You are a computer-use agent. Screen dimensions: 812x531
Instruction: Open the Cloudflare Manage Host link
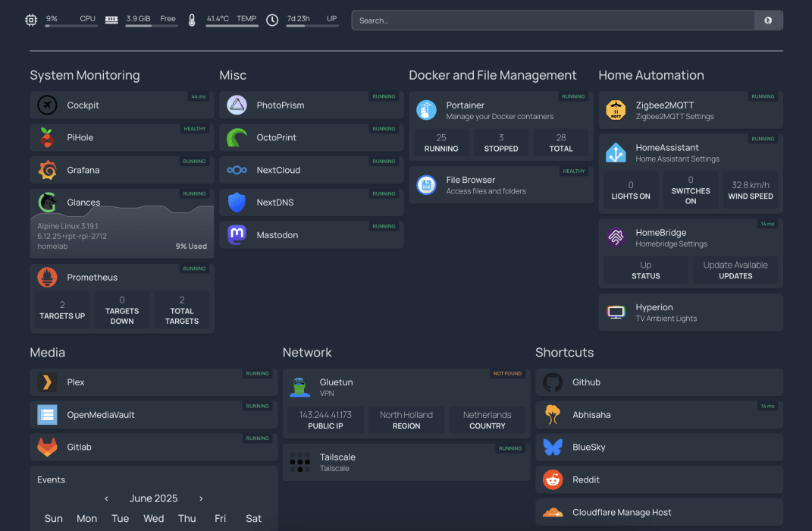659,512
